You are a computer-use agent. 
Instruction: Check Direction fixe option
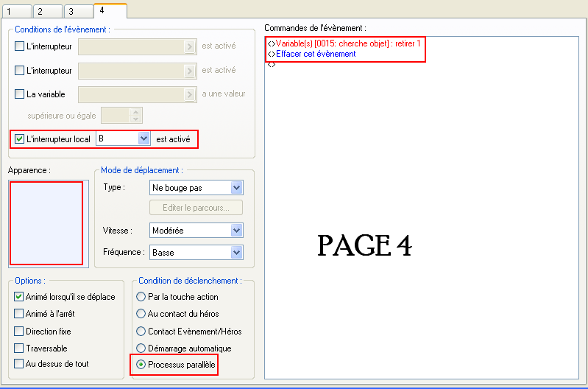point(18,332)
